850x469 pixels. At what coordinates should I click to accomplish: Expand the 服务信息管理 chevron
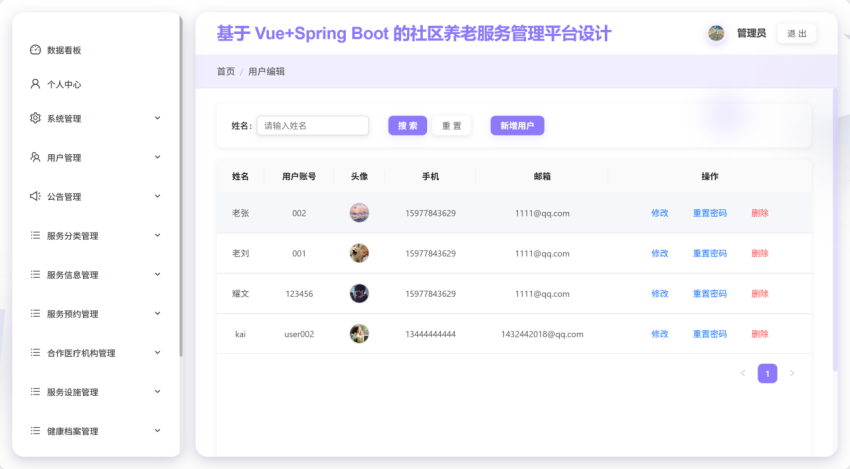coord(157,274)
